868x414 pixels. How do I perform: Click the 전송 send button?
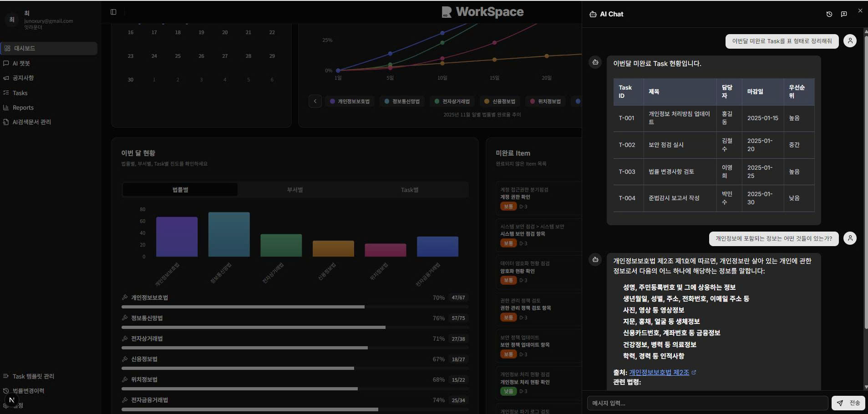848,403
